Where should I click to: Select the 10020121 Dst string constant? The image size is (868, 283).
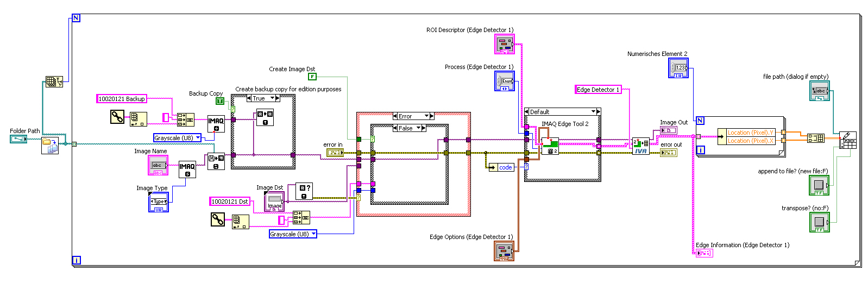click(230, 201)
